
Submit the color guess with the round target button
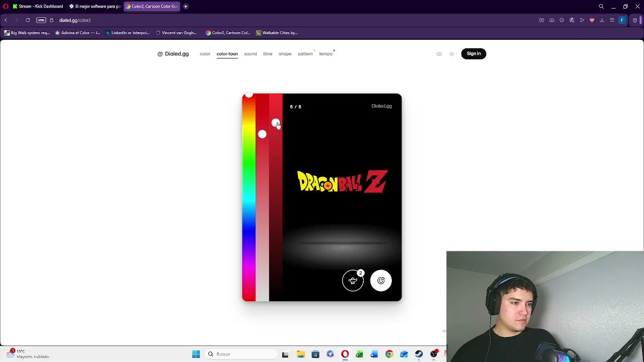pos(381,281)
